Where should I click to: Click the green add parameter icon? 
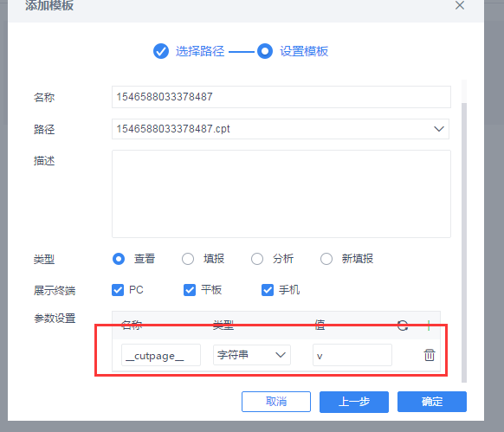pos(429,326)
